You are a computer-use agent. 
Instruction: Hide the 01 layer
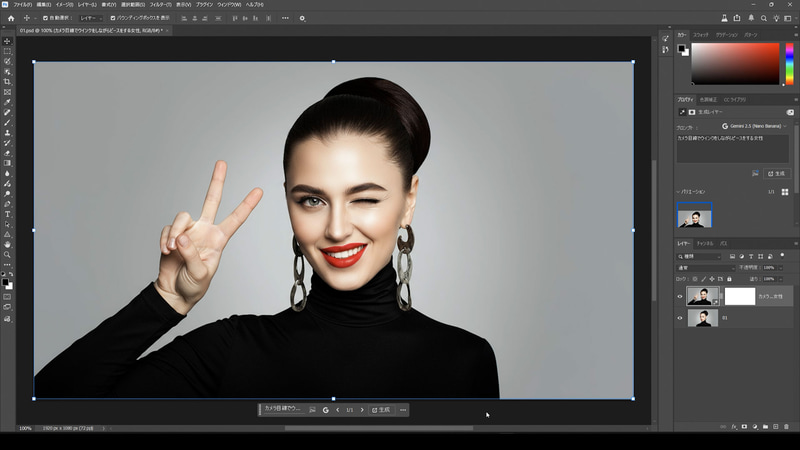pyautogui.click(x=680, y=318)
